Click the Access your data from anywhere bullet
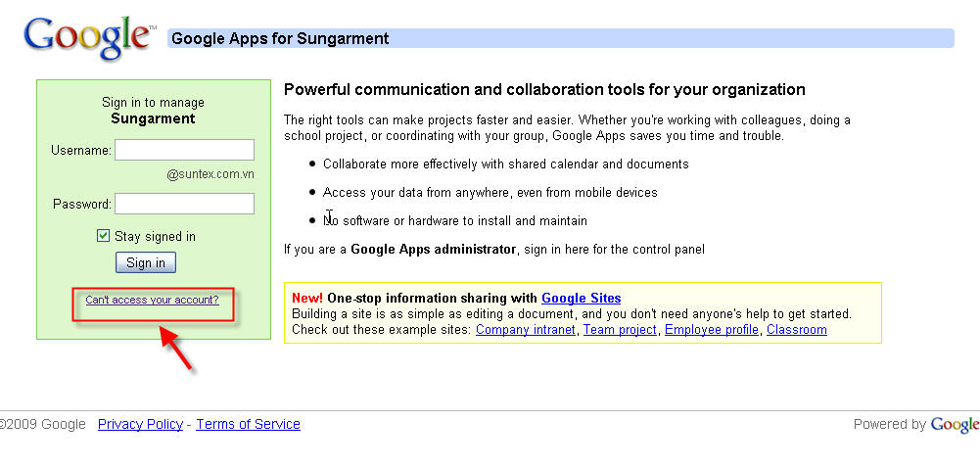Screen dimensions: 980x468 click(490, 193)
